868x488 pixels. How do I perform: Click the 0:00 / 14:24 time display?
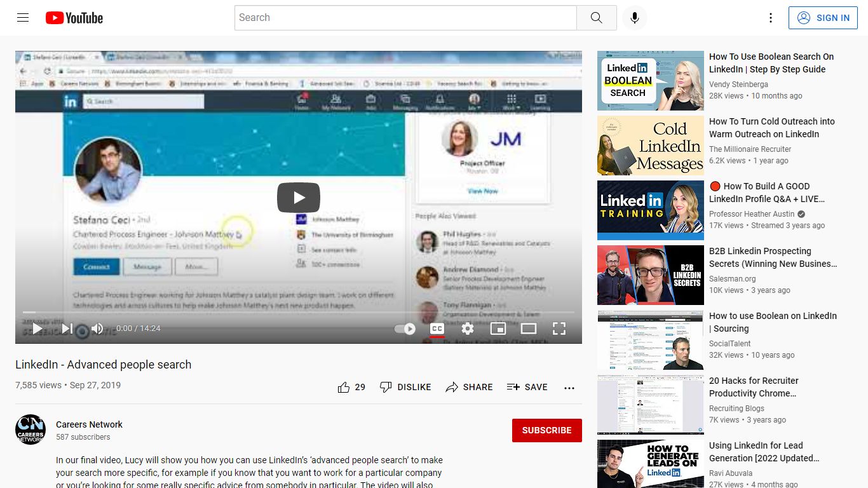[x=139, y=329]
